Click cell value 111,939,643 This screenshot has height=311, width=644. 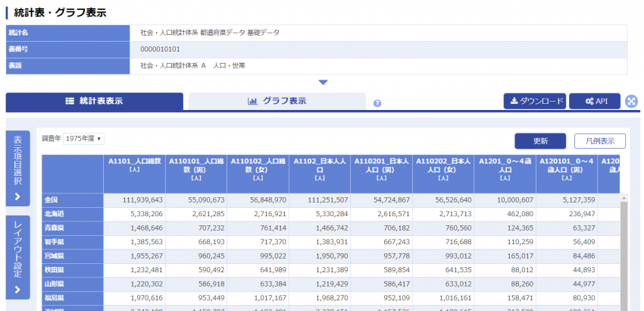142,200
